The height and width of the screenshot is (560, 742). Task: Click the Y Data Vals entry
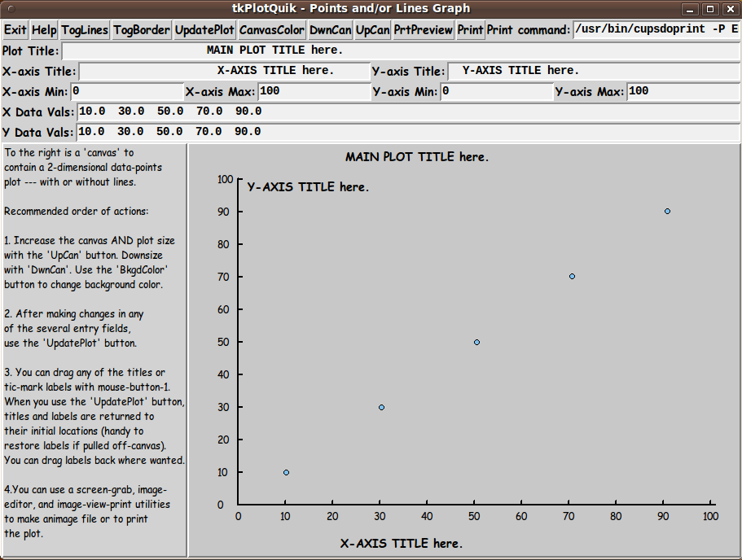(408, 132)
